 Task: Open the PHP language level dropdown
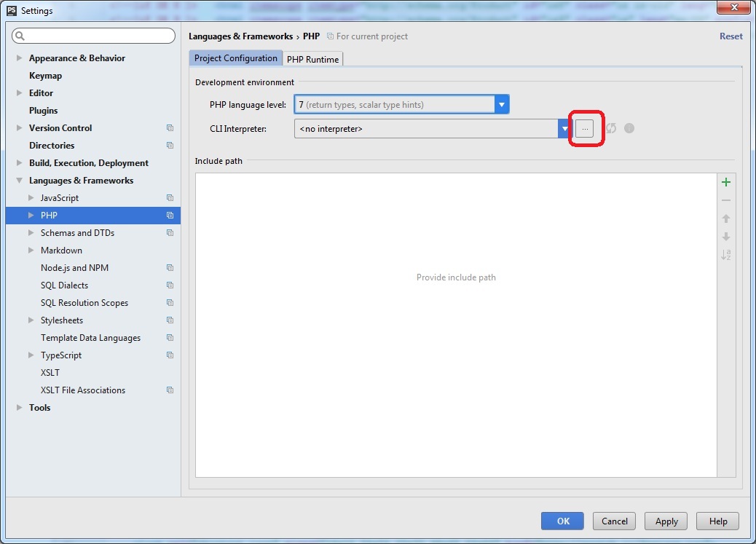[x=502, y=104]
